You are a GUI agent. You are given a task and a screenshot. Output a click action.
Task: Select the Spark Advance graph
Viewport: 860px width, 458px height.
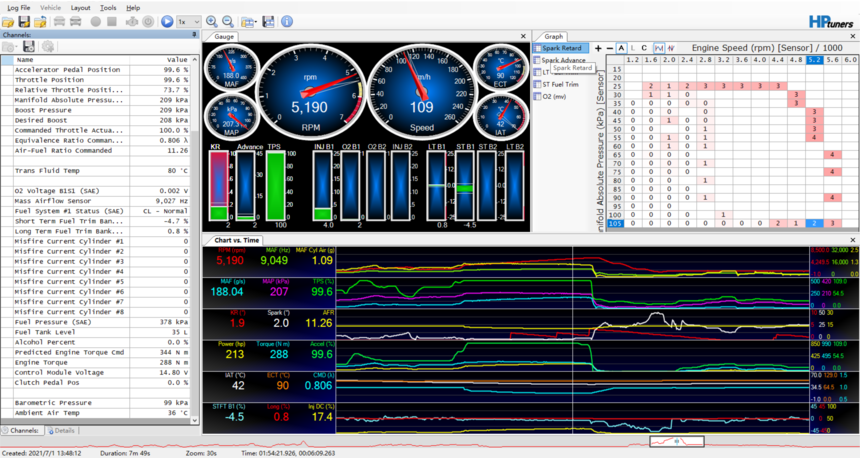click(560, 60)
